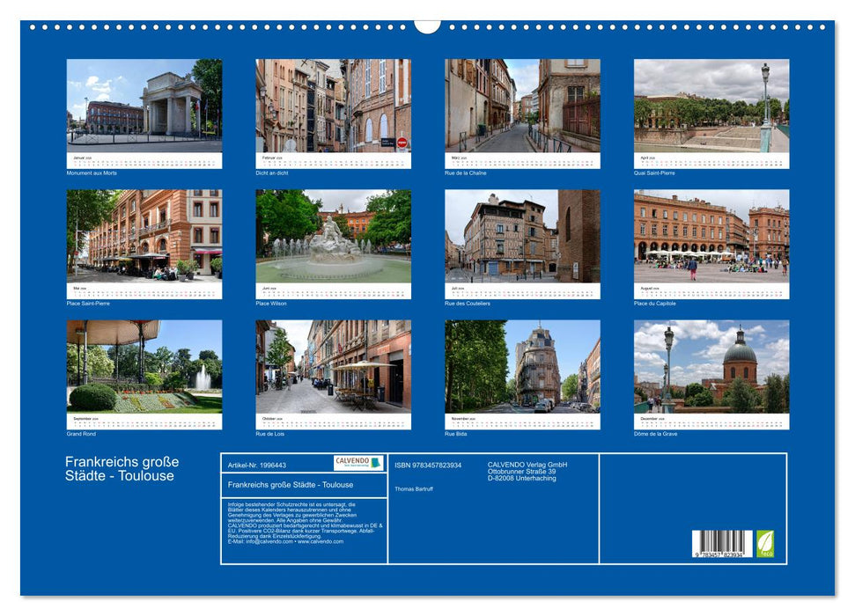855x616 pixels.
Task: Select the green eco leaf logo
Action: [x=765, y=541]
